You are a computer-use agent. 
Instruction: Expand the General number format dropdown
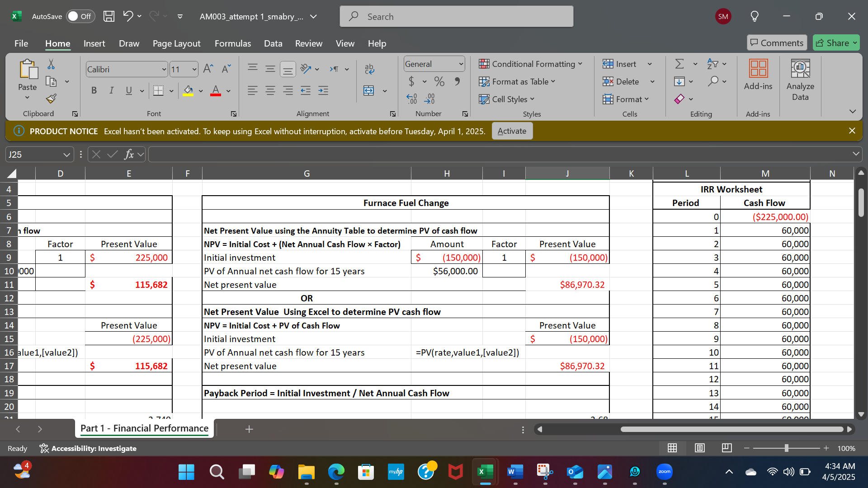(461, 64)
